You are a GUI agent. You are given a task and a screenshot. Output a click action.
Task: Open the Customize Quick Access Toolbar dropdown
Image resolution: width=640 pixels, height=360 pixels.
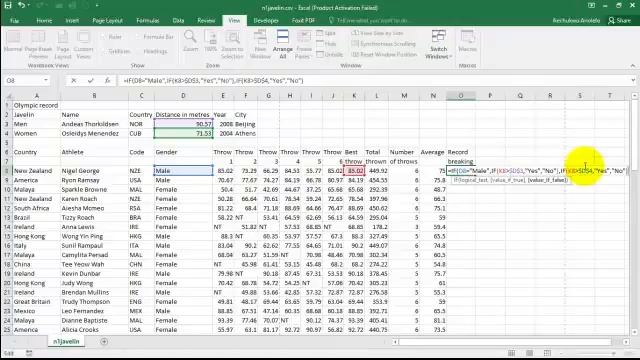(x=97, y=6)
